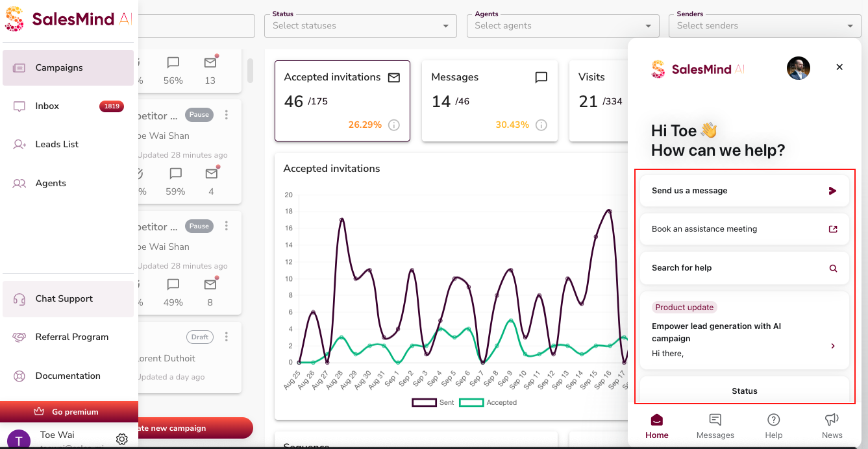Viewport: 868px width, 449px height.
Task: Click the campaign list vertical scrollbar
Action: click(x=250, y=70)
